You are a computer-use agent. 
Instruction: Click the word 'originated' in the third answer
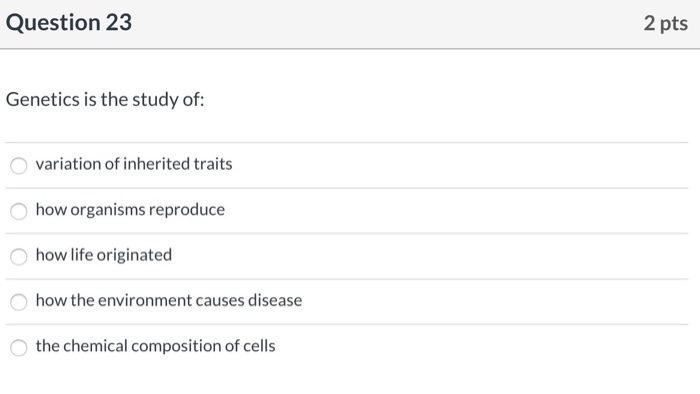click(134, 255)
